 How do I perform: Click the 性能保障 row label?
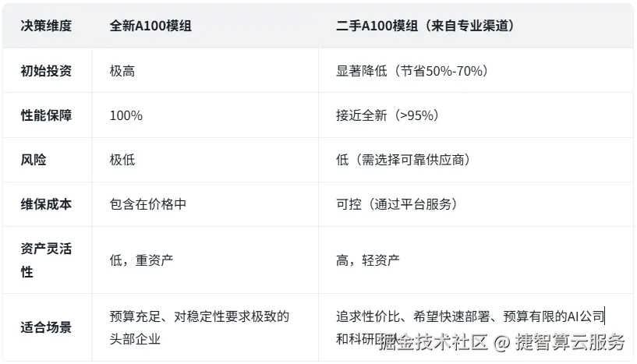[46, 115]
